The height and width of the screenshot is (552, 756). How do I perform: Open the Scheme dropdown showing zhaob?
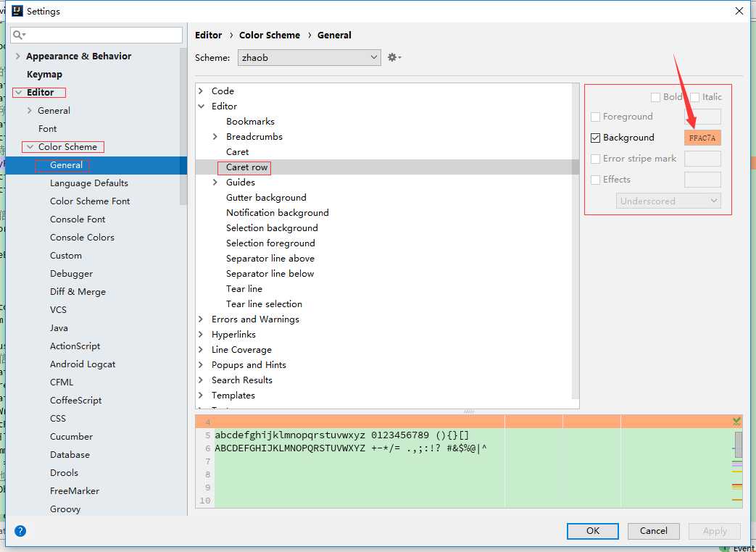(x=309, y=57)
